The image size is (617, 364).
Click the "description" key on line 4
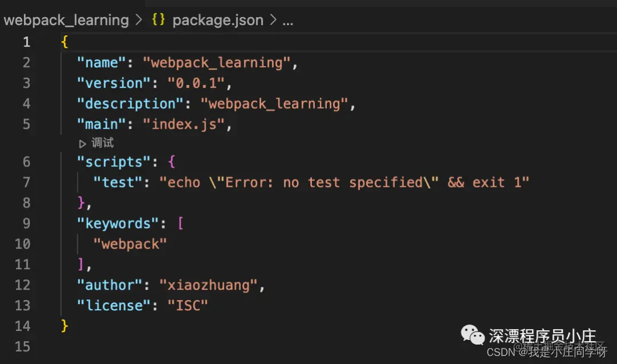[x=130, y=104]
